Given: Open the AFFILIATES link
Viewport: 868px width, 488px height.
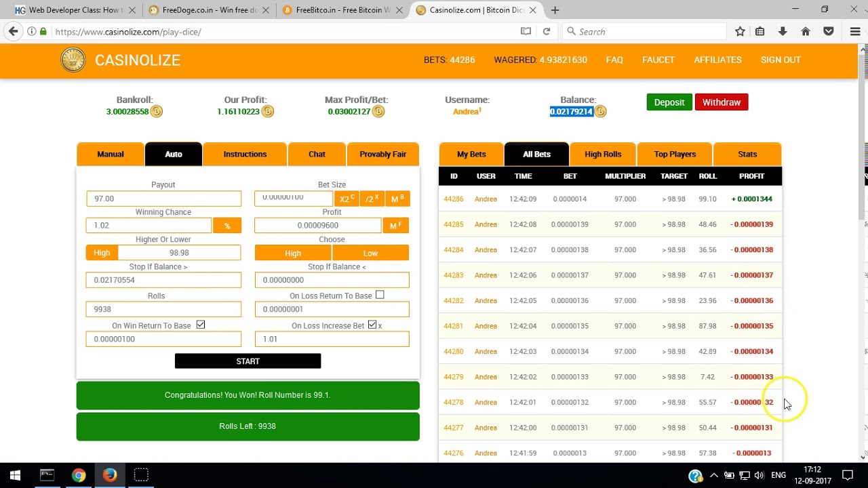Looking at the screenshot, I should (x=717, y=60).
